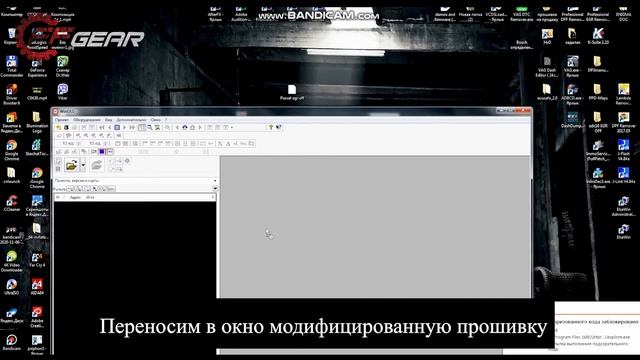Open the Проекты, версии и карты dropdown
Image resolution: width=640 pixels, height=360 pixels.
coord(135,180)
